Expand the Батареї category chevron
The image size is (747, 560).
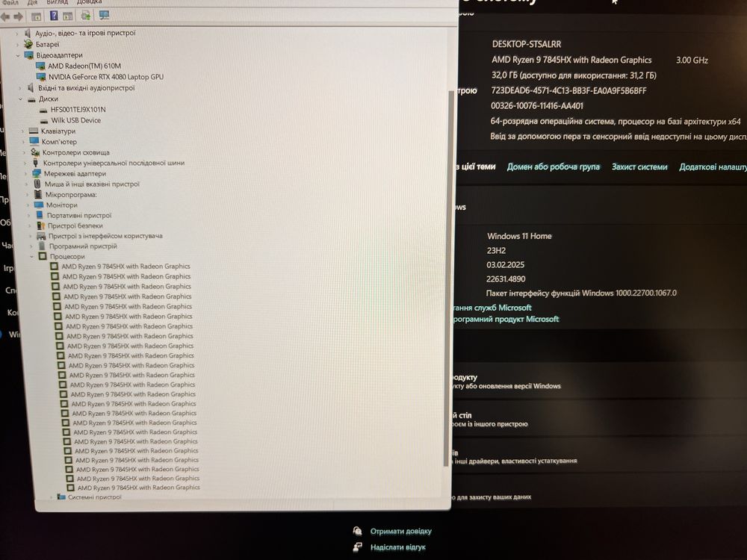tap(18, 44)
